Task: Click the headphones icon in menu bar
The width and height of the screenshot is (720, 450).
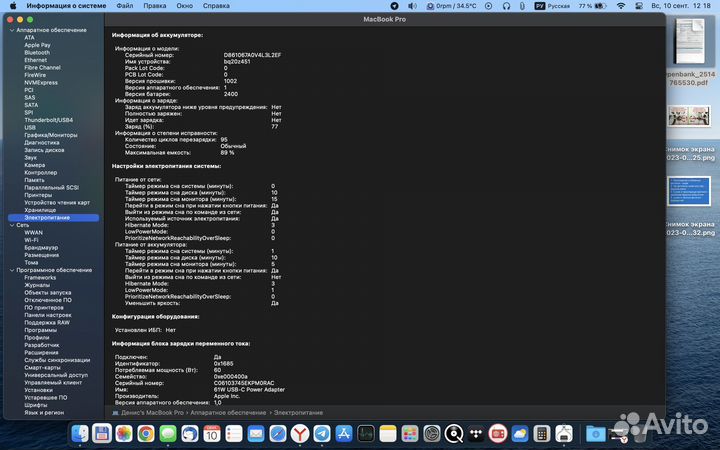Action: pos(506,6)
